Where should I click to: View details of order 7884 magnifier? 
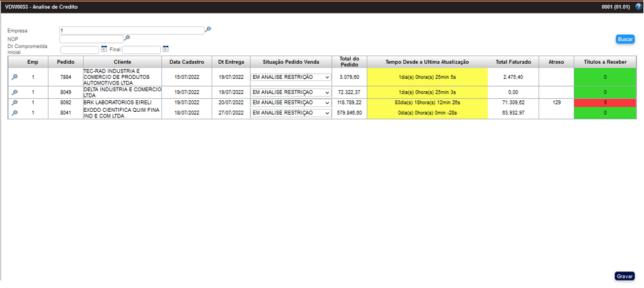point(15,77)
